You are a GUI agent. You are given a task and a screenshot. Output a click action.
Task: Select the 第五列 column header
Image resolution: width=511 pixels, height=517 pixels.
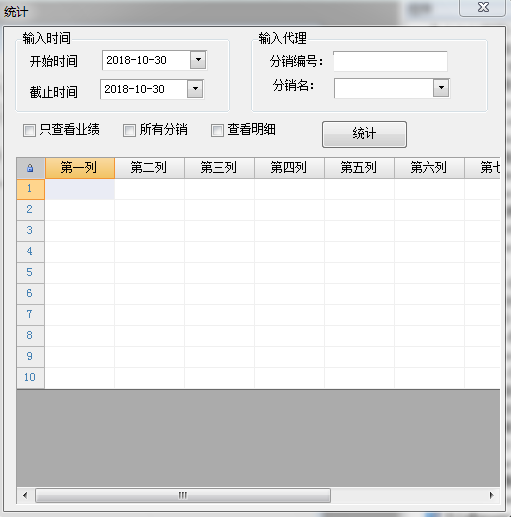tap(359, 168)
